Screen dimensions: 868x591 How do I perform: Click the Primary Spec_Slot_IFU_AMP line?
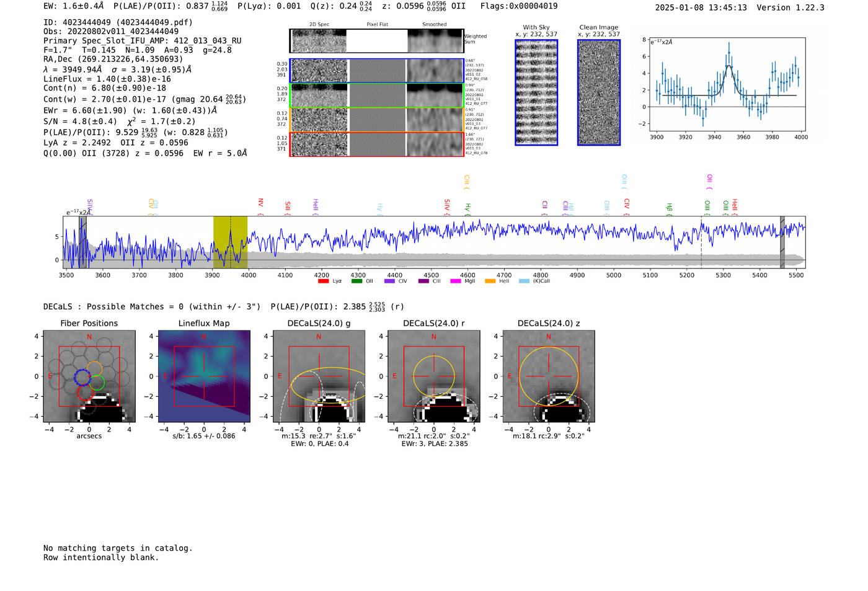pyautogui.click(x=143, y=40)
